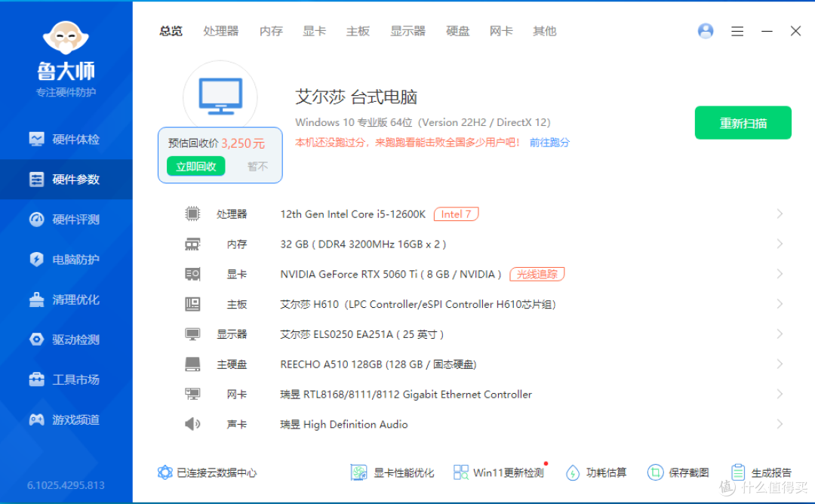Click 保存截图 to save screenshot
The image size is (815, 504).
click(678, 472)
